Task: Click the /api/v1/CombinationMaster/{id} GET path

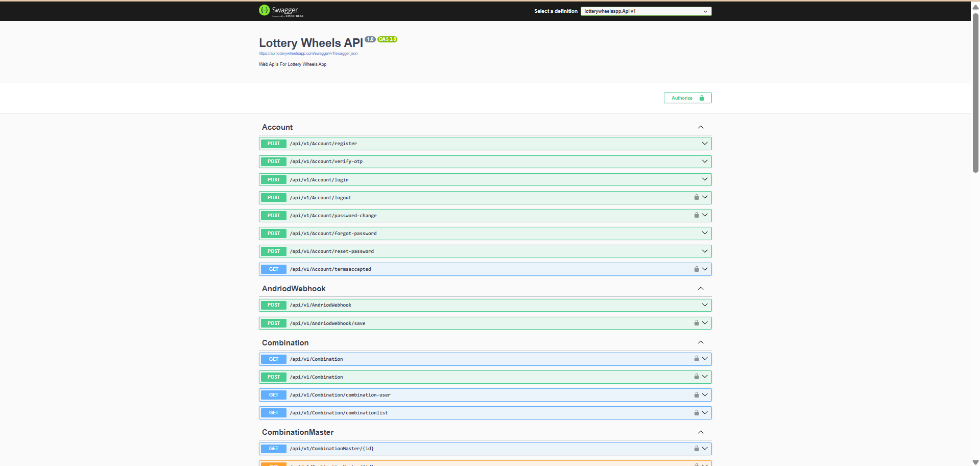Action: pos(332,449)
